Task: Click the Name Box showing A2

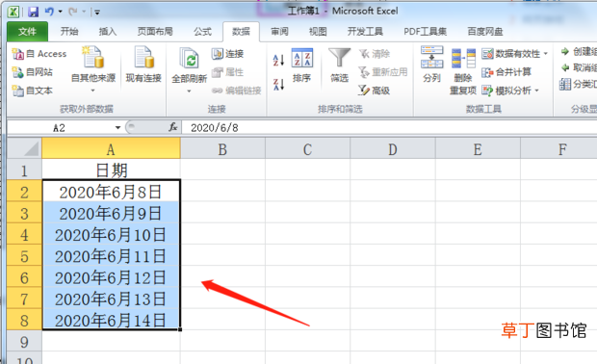Action: point(60,127)
